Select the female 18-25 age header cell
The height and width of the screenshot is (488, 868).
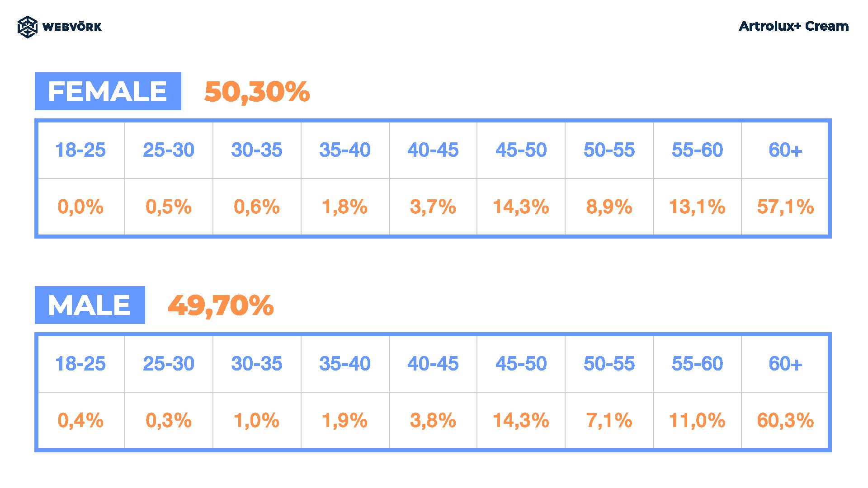pos(81,150)
